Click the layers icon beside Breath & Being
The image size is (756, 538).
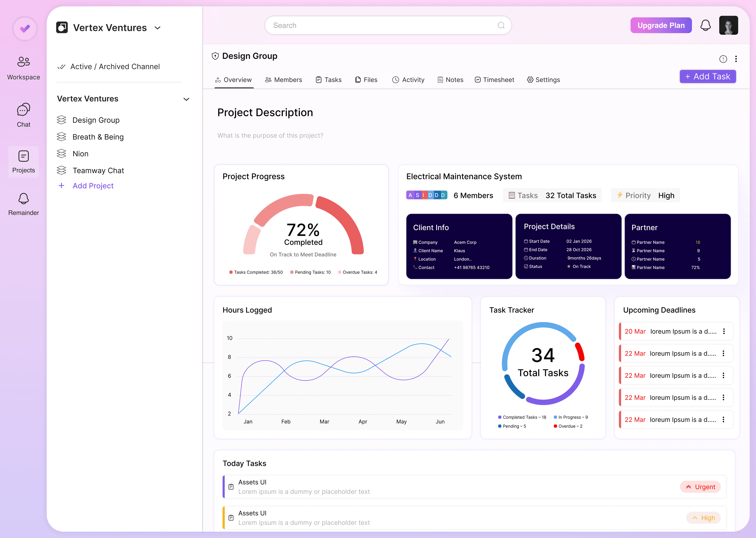[61, 137]
